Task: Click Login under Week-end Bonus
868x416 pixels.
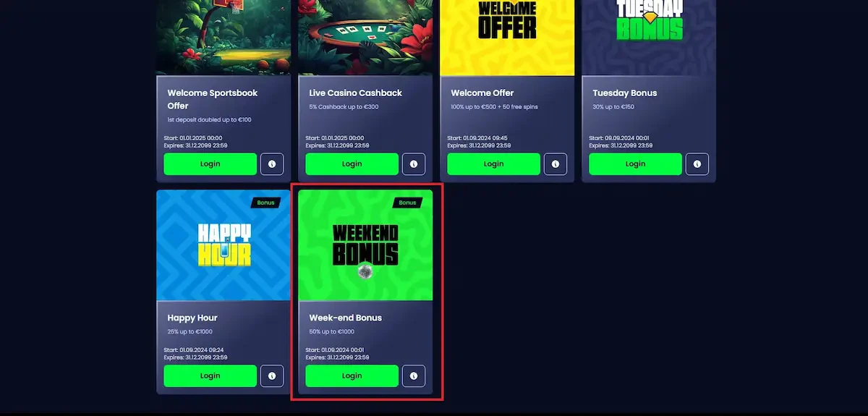Action: pyautogui.click(x=352, y=376)
